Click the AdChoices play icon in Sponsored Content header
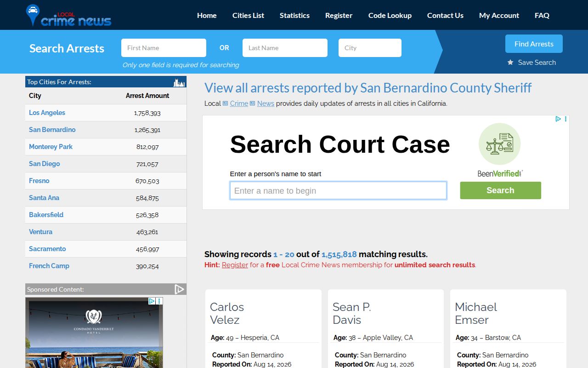588x368 pixels. (x=179, y=289)
